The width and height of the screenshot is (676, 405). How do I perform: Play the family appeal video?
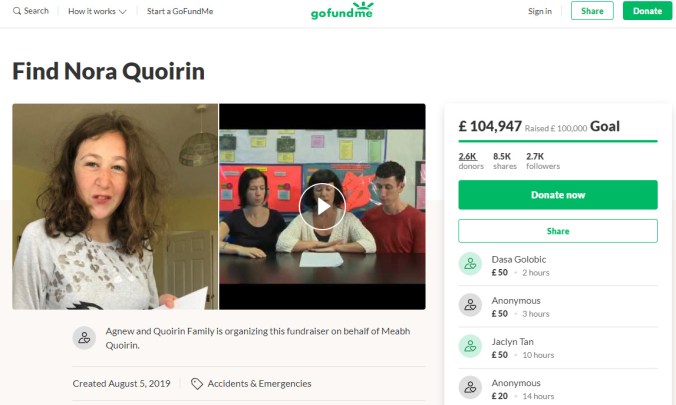click(x=322, y=206)
